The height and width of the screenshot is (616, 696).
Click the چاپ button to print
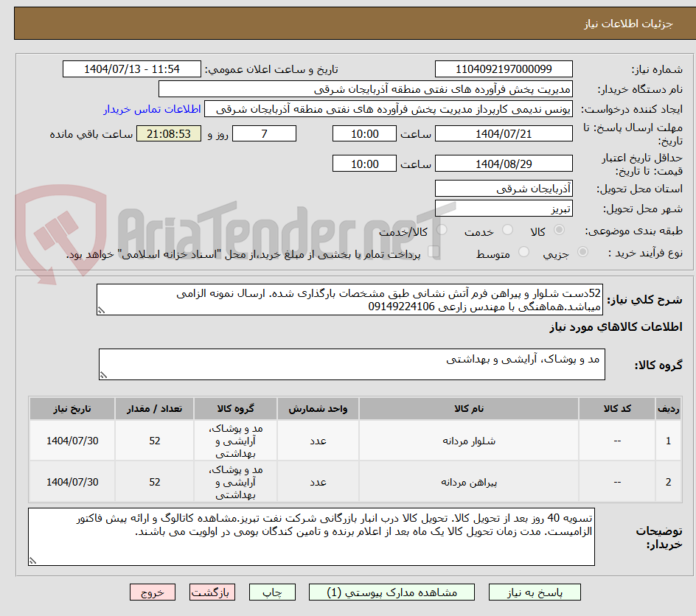pyautogui.click(x=272, y=592)
